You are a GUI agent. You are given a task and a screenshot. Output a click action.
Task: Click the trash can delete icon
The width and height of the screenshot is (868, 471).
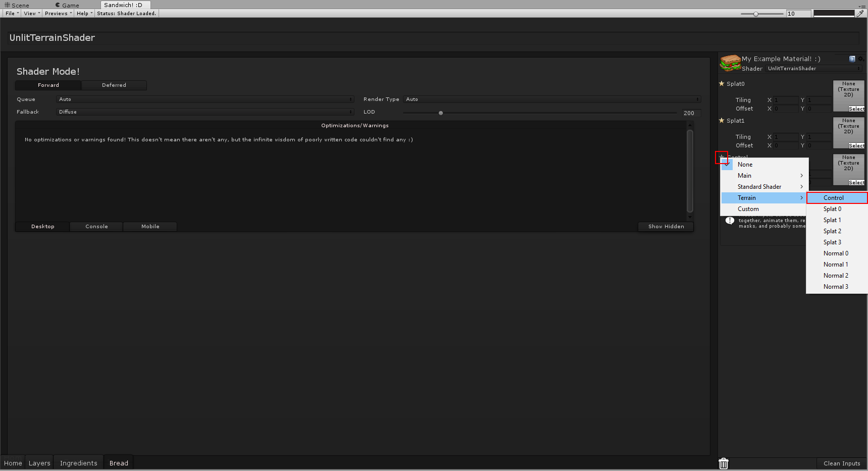point(724,463)
